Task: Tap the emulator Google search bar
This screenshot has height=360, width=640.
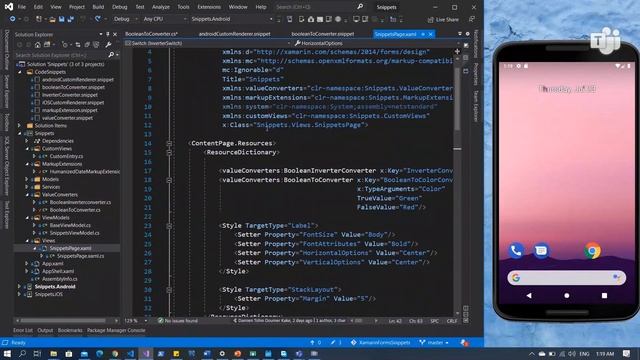Action: coord(567,278)
